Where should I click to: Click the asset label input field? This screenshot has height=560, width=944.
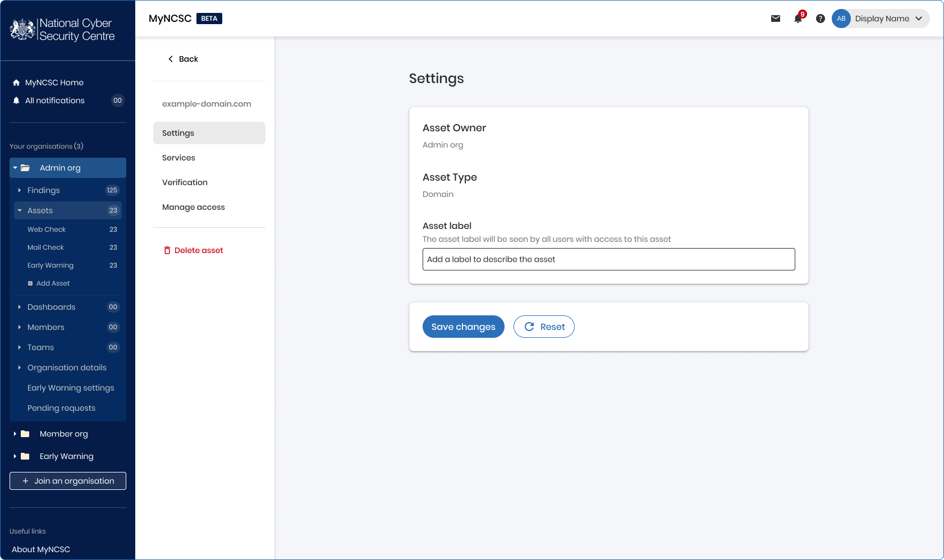609,259
